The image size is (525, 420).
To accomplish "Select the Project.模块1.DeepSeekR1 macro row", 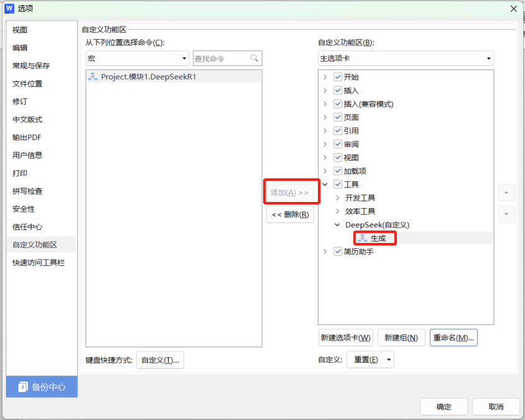I will coord(174,77).
